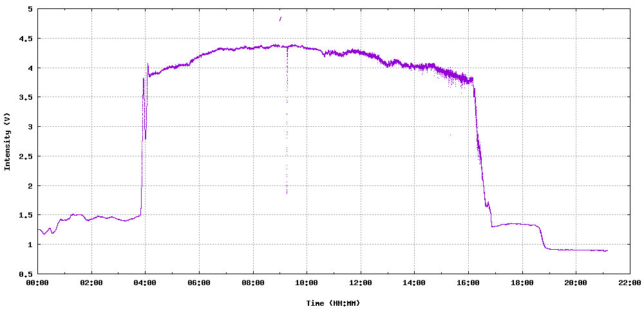Image resolution: width=644 pixels, height=309 pixels.
Task: Click the y-axis value 5
Action: [30, 9]
